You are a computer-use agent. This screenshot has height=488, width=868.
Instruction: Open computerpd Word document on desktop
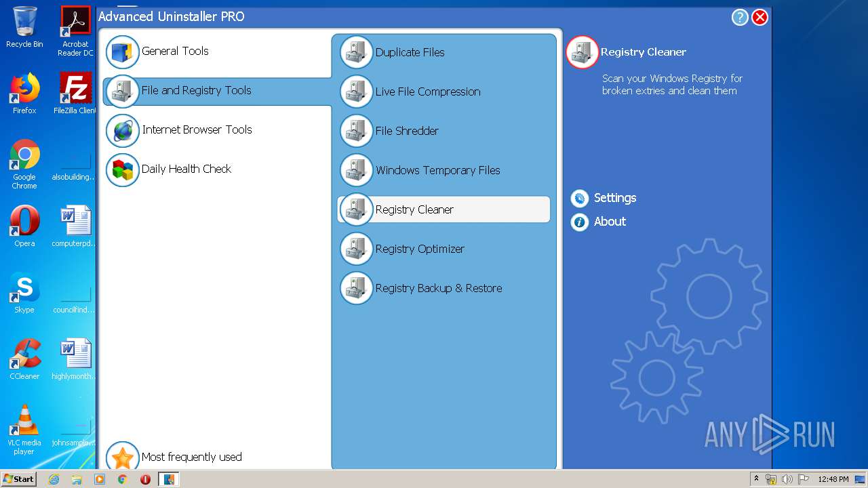coord(75,226)
